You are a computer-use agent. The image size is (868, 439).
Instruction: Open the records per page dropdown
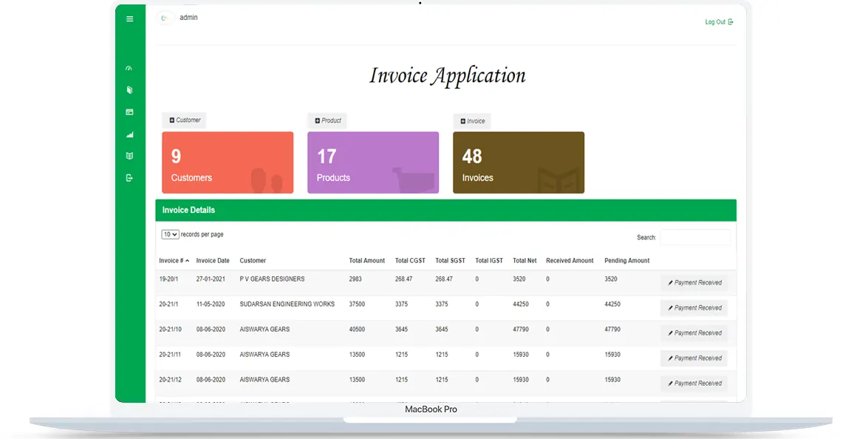(170, 235)
